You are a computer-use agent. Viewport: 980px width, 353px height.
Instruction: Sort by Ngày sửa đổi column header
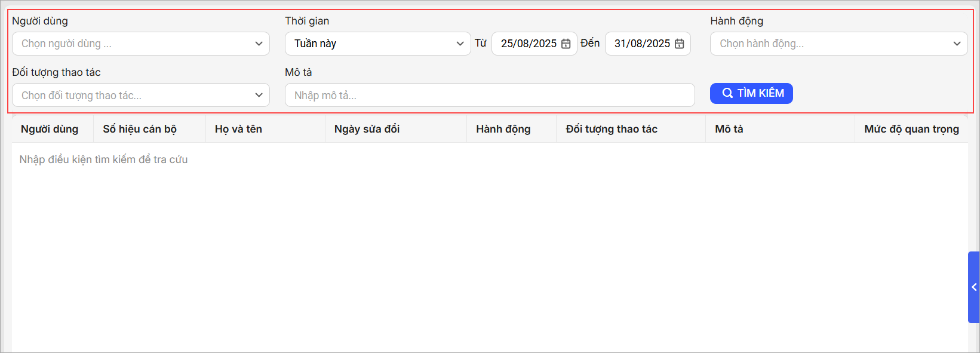367,129
